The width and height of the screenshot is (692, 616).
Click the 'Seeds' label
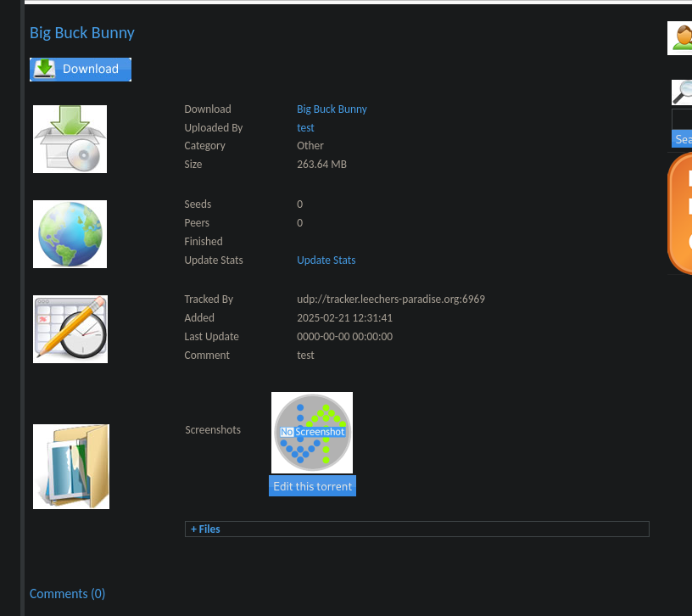click(198, 204)
